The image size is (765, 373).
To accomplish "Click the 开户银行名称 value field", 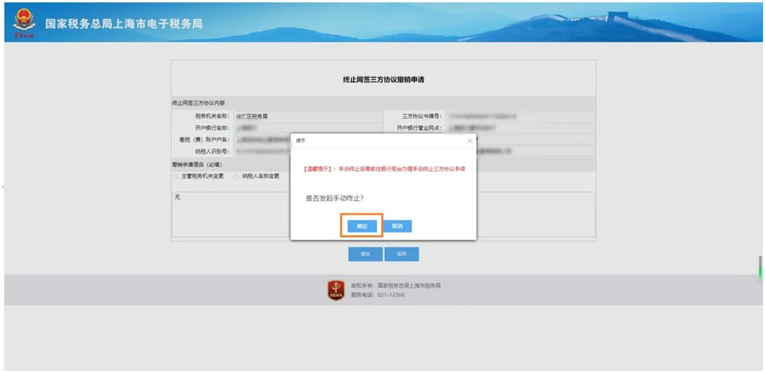I will pos(308,128).
